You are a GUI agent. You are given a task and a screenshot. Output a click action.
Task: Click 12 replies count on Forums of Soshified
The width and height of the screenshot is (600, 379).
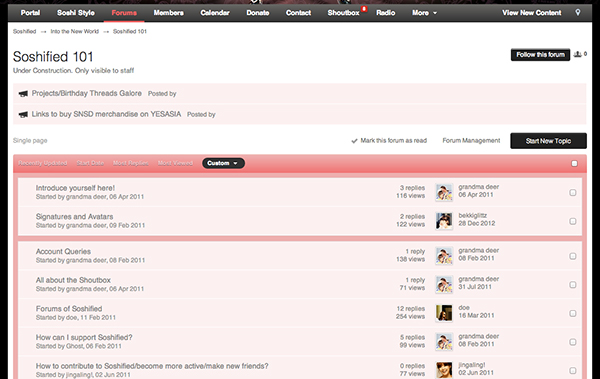[411, 309]
